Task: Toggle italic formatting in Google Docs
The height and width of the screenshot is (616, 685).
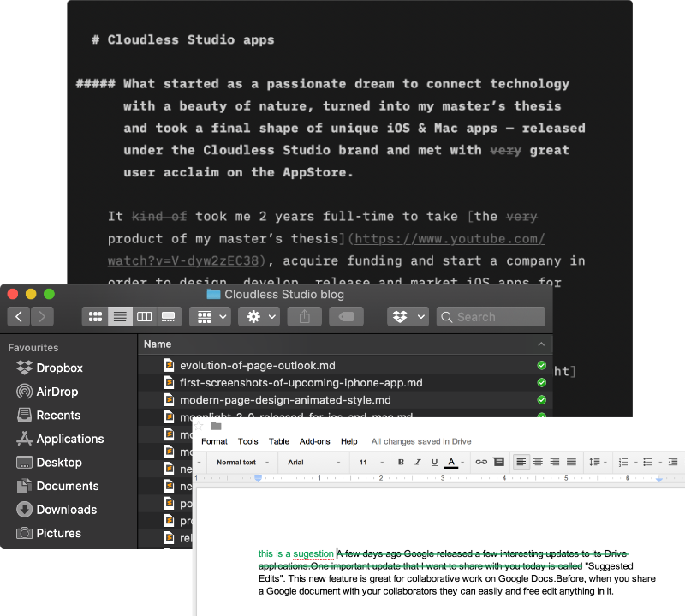Action: coord(418,462)
